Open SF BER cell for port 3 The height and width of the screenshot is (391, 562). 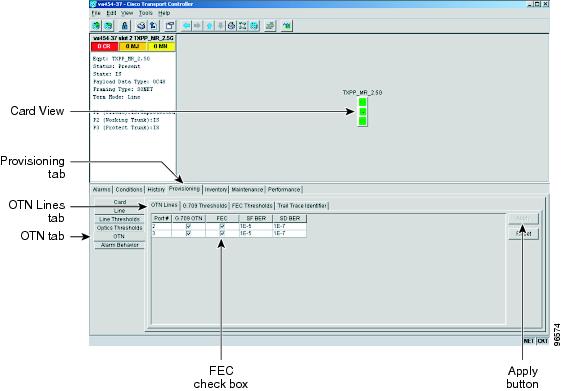[256, 233]
